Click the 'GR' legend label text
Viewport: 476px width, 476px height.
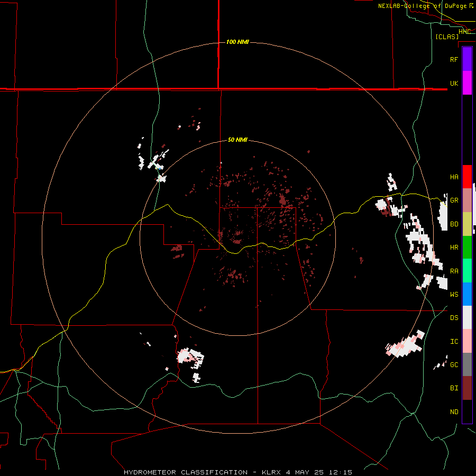[454, 200]
